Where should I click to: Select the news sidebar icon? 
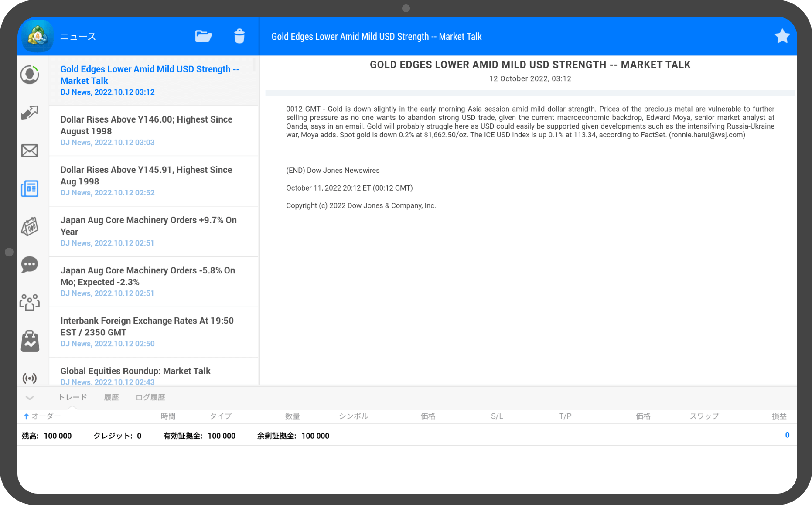click(x=30, y=189)
